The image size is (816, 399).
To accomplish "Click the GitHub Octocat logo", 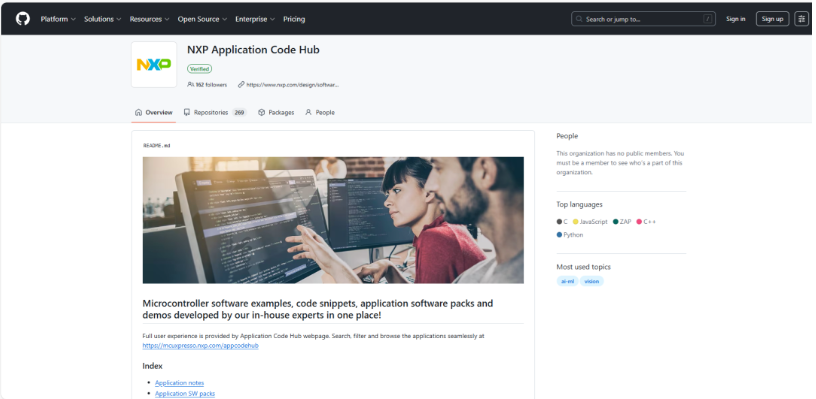I will click(x=22, y=19).
